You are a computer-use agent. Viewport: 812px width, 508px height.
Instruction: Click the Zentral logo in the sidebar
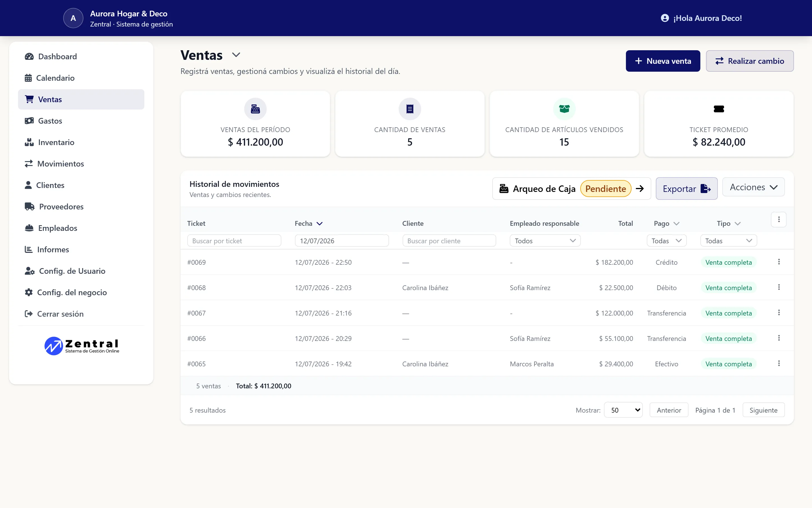[x=81, y=346]
